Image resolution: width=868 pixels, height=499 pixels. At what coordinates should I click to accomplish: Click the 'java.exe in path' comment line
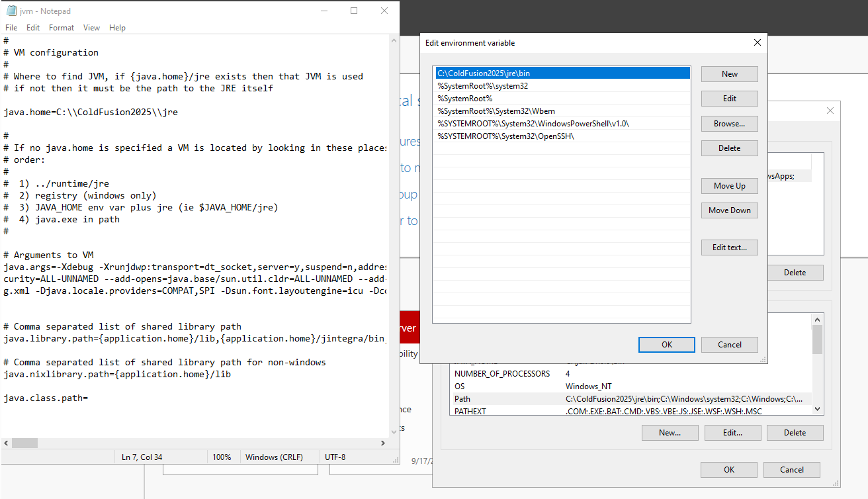(62, 220)
